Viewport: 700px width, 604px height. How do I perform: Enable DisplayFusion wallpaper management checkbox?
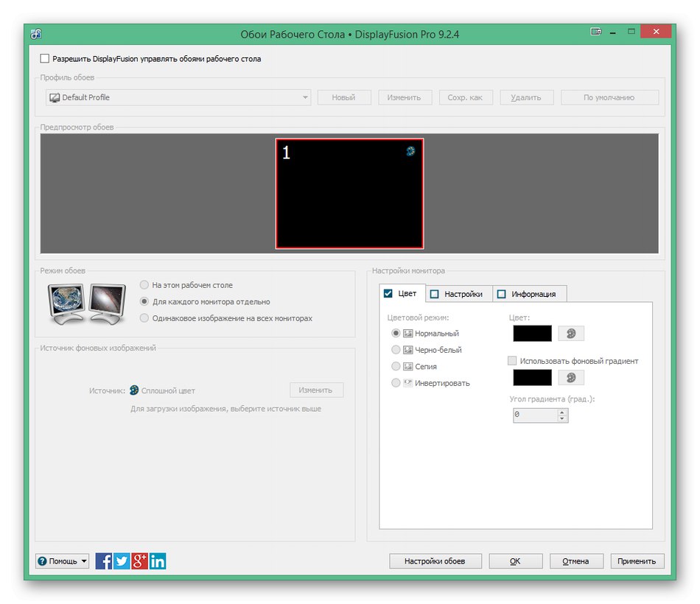coord(45,58)
